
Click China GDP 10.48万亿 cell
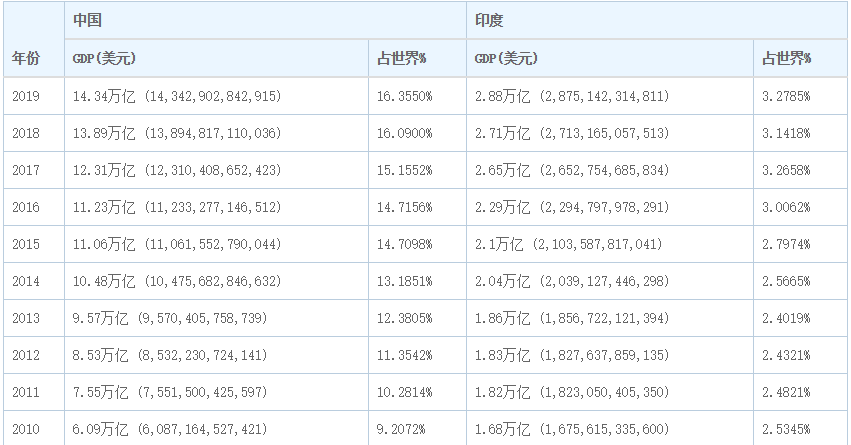[217, 281]
